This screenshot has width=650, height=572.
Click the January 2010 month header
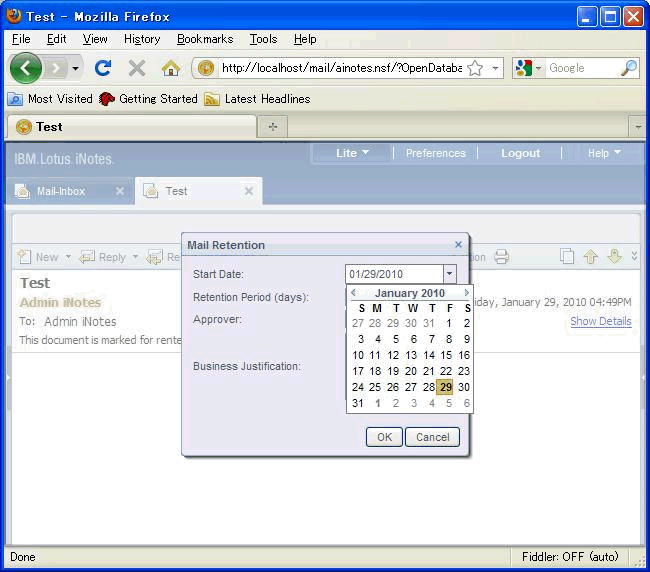tap(410, 293)
